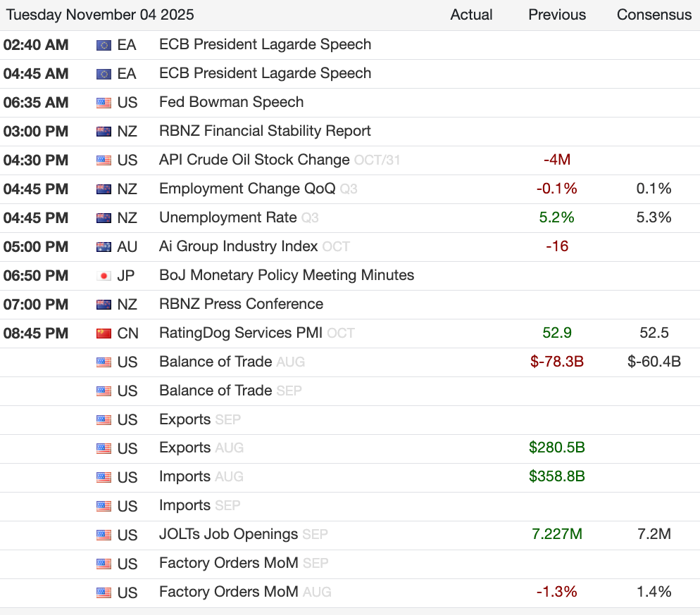Image resolution: width=700 pixels, height=615 pixels.
Task: Click the Actual column header
Action: click(471, 15)
